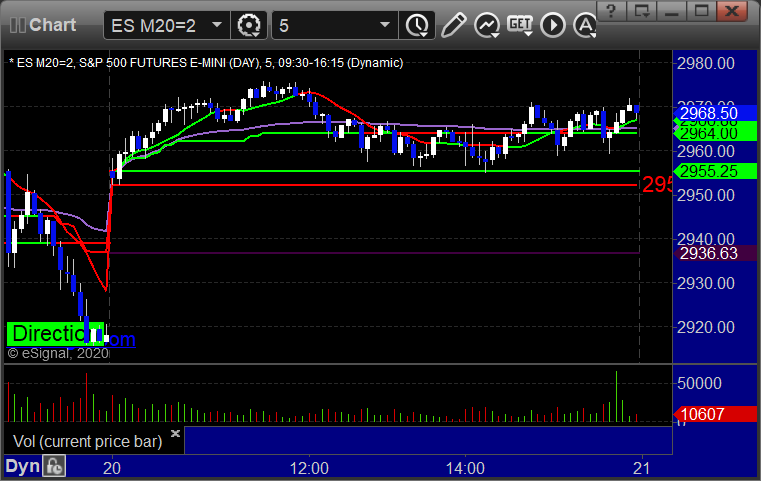Screen dimensions: 761x481
Task: Open the Chart menu label
Action: coord(52,25)
